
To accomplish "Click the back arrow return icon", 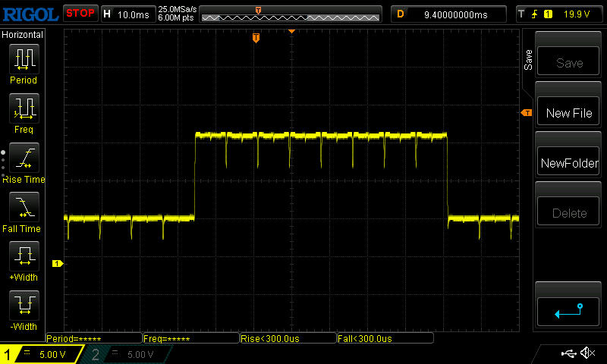I will [568, 310].
